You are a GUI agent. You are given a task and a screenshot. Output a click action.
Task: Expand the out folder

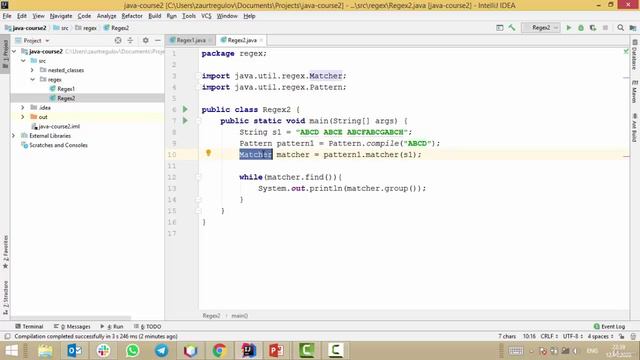[23, 117]
